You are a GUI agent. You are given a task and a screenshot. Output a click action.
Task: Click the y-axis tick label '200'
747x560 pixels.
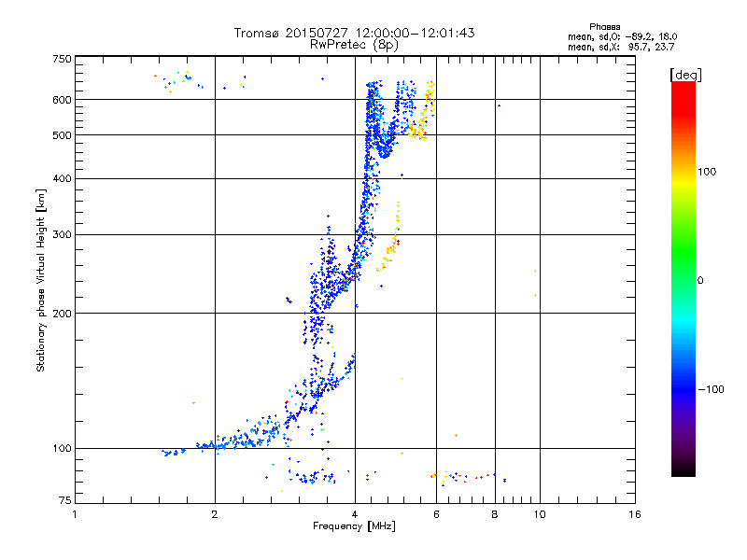[x=62, y=314]
